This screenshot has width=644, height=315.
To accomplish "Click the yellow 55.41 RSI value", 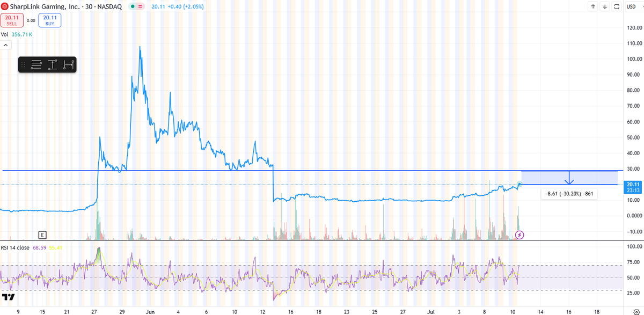I will click(x=56, y=248).
